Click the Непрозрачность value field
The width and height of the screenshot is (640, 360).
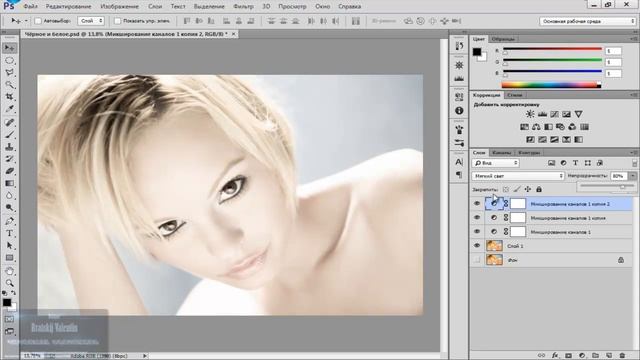click(619, 176)
